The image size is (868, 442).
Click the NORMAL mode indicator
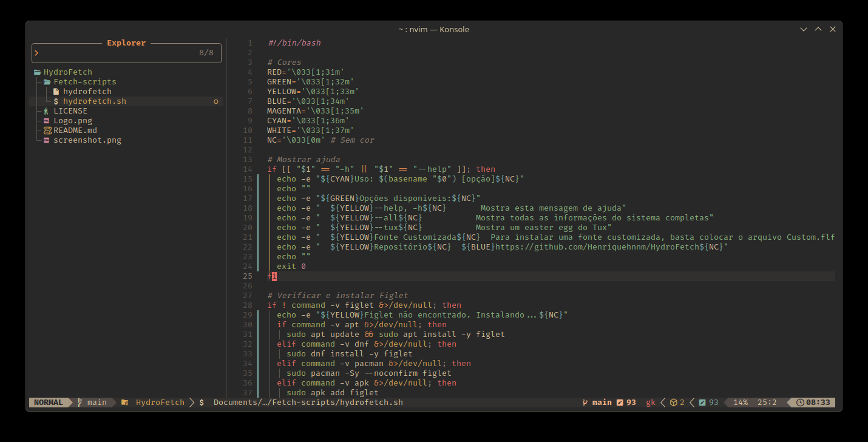click(49, 403)
